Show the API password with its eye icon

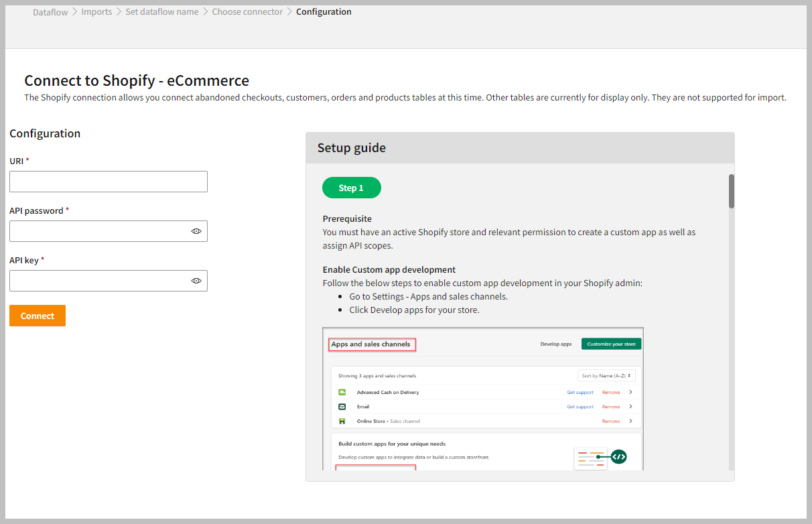196,231
